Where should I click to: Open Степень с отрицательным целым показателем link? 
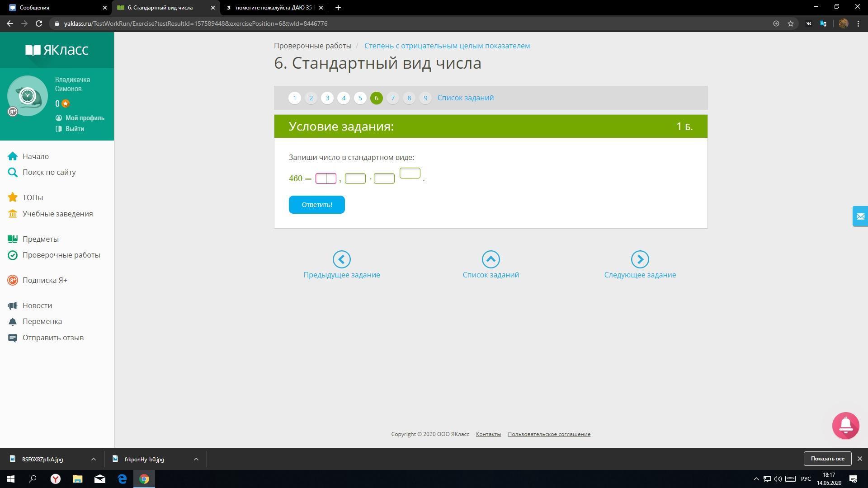447,46
